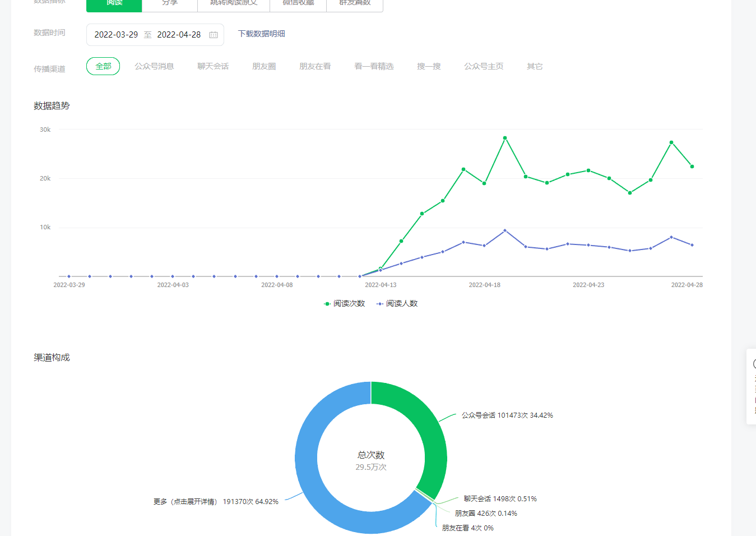756x536 pixels.
Task: Choose the 朋友在看 channel filter
Action: (x=315, y=66)
